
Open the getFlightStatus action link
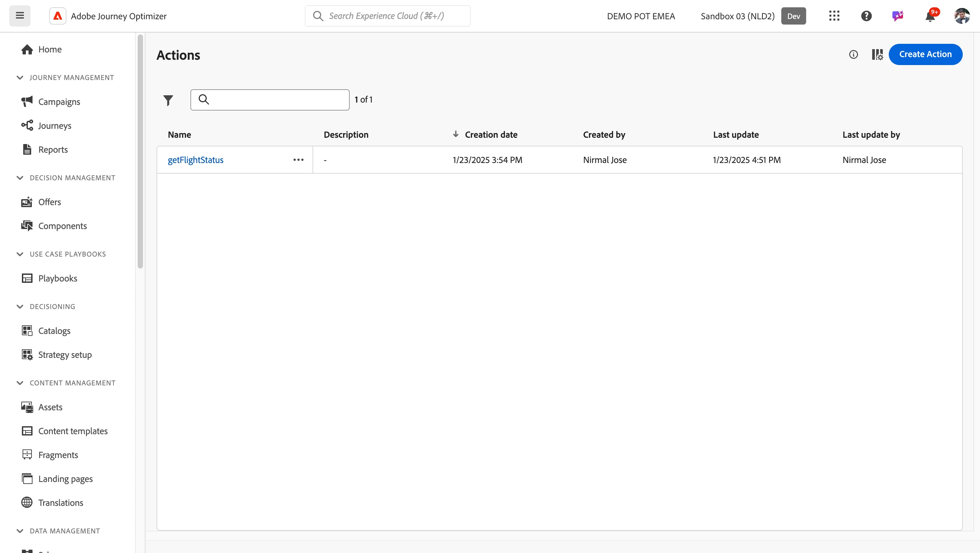click(195, 160)
